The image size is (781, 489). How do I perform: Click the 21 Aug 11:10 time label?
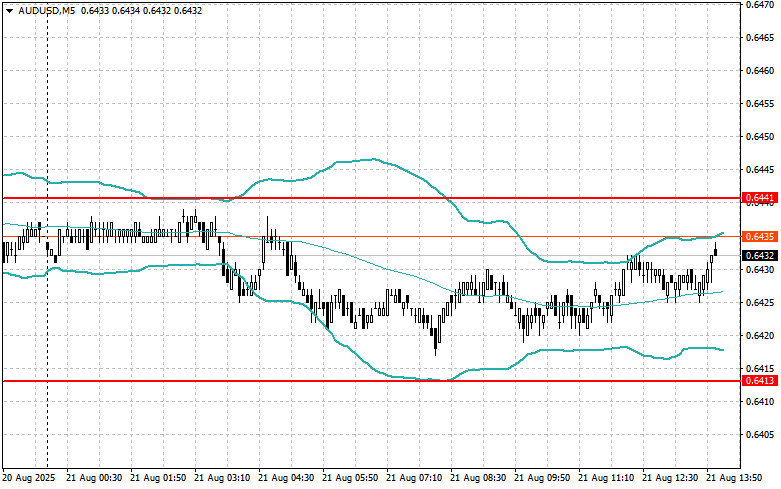coord(606,478)
